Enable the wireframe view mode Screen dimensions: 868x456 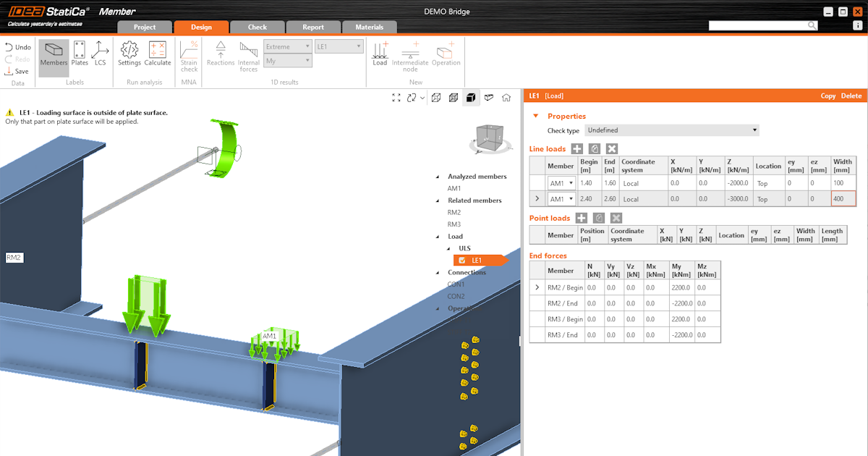(x=436, y=98)
